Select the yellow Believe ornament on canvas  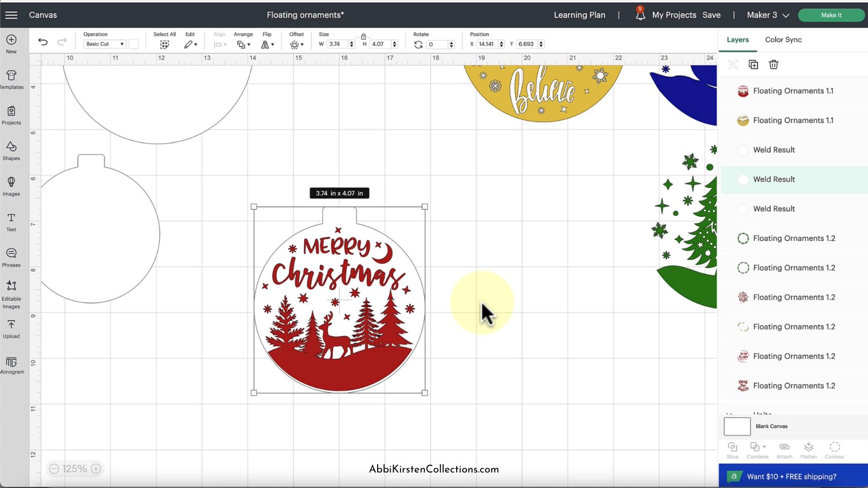[x=543, y=93]
